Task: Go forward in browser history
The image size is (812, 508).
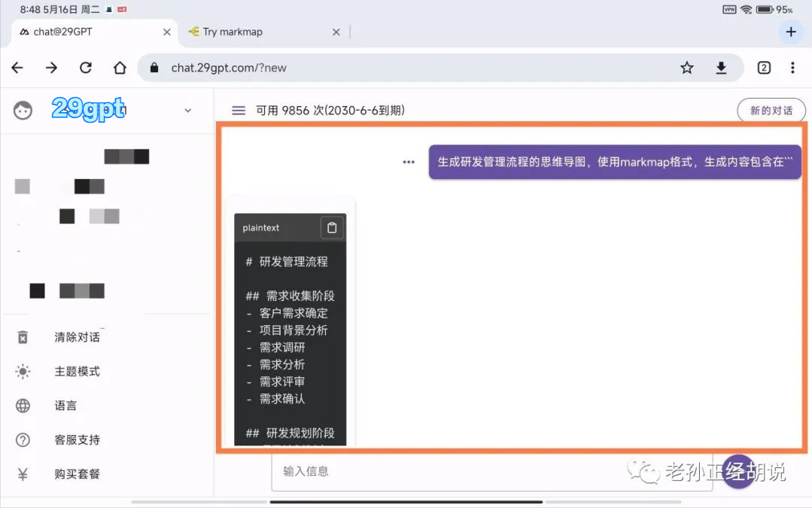Action: [x=51, y=68]
